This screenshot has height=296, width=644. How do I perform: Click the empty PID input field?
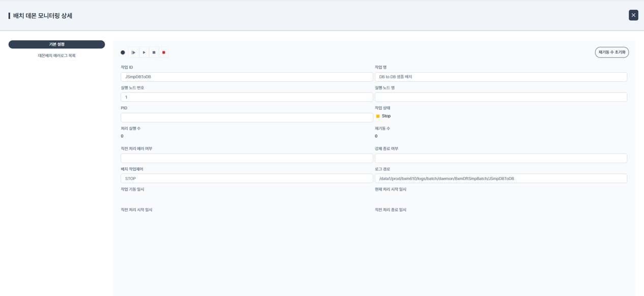247,117
